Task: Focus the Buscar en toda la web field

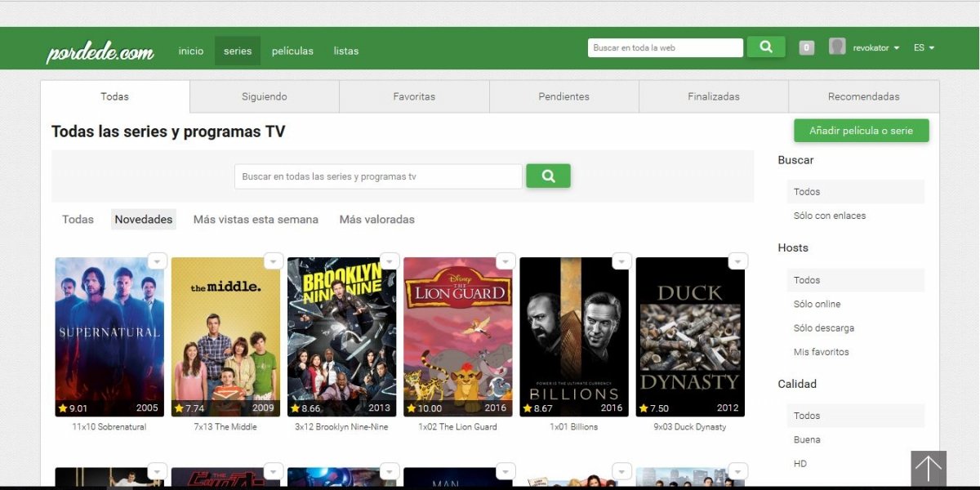Action: click(666, 48)
